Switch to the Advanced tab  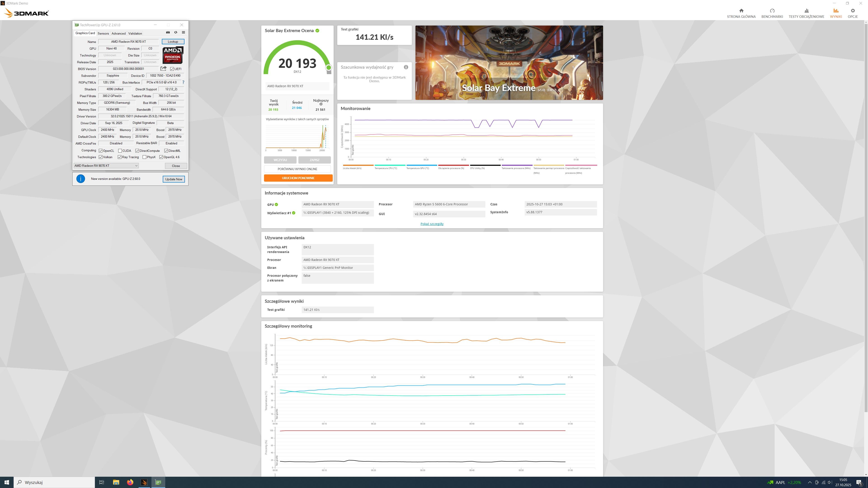click(118, 34)
